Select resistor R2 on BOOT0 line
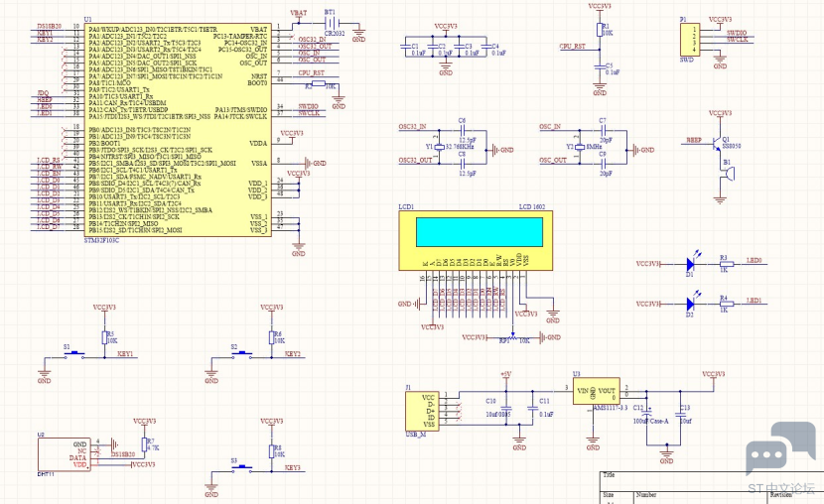The width and height of the screenshot is (824, 504). [x=319, y=83]
